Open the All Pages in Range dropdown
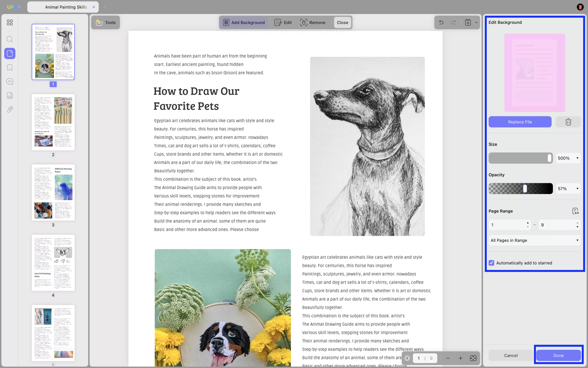Screen dimensions: 588x368 tap(535, 240)
